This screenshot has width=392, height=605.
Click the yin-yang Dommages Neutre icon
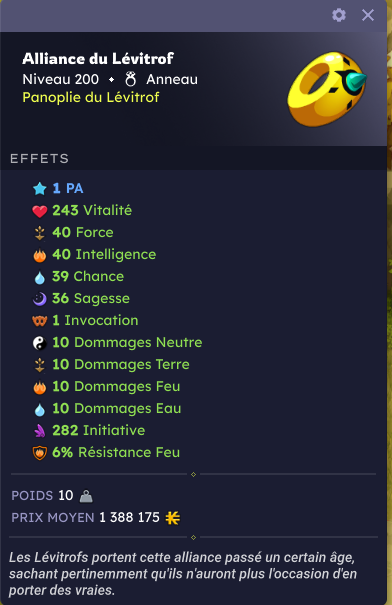[40, 343]
